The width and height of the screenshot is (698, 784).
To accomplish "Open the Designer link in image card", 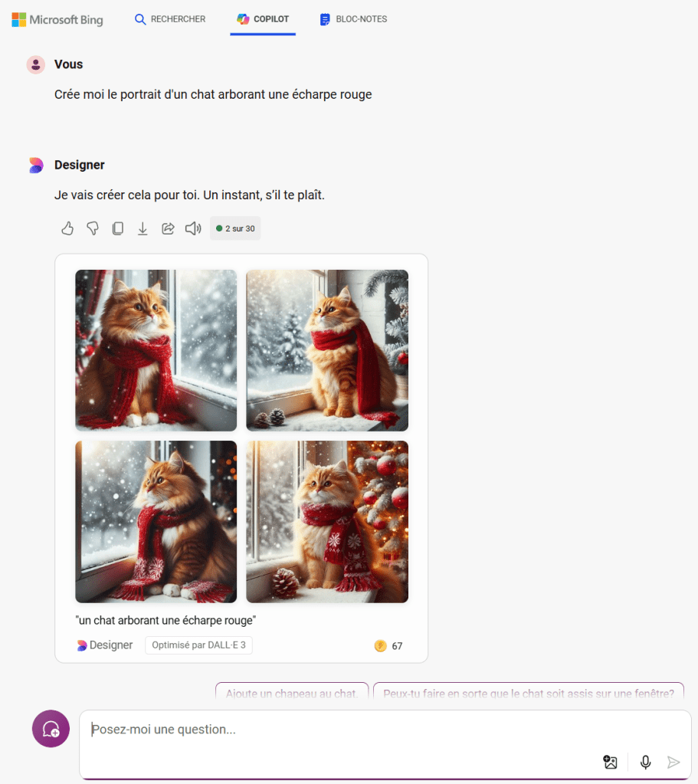I will pyautogui.click(x=104, y=645).
